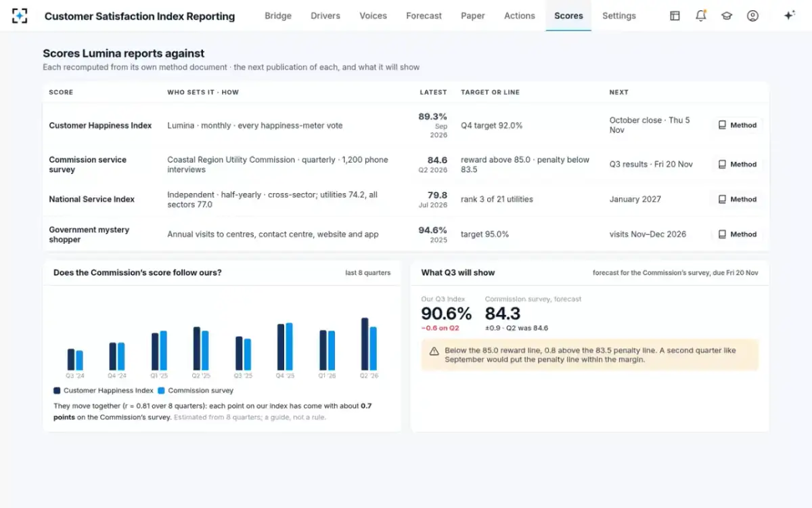Viewport: 812px width, 508px height.
Task: Click Q3 results · Fri 20 Nov
Action: click(x=651, y=165)
